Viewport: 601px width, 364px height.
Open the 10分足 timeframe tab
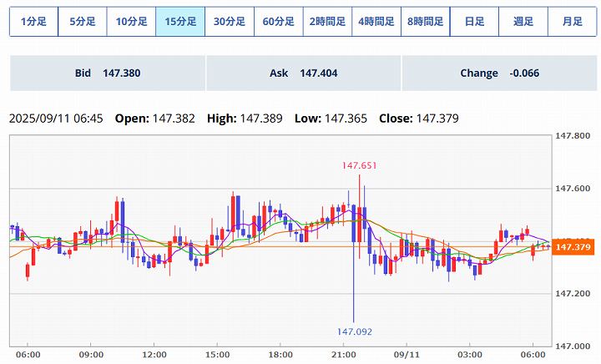click(x=131, y=22)
